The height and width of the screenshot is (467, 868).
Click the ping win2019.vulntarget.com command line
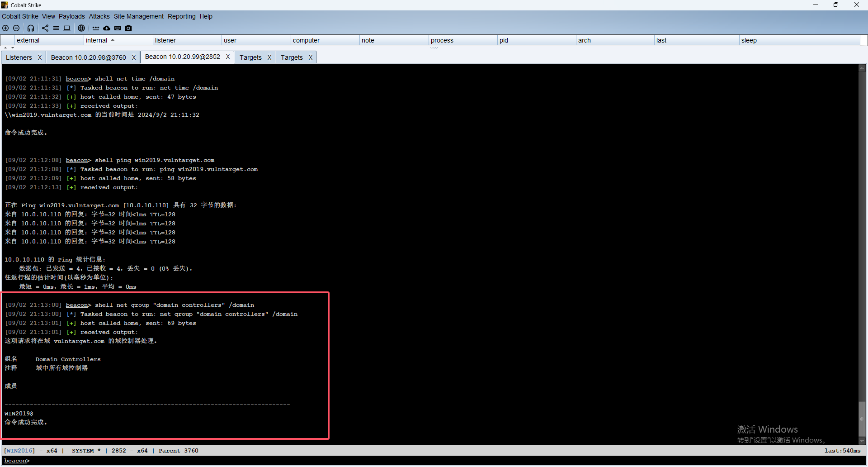pos(155,160)
